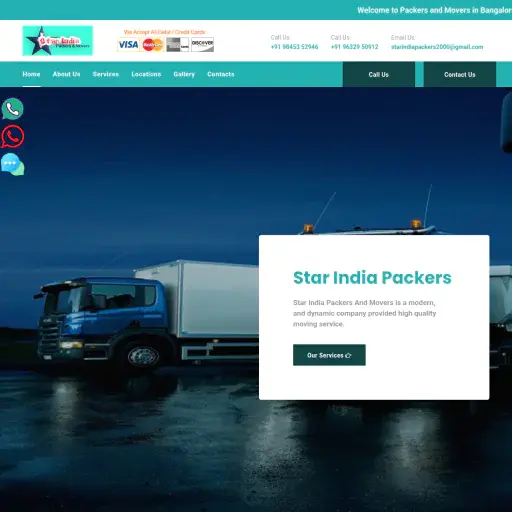Click the Discover card icon
Screen dimensions: 512x512
[x=202, y=45]
